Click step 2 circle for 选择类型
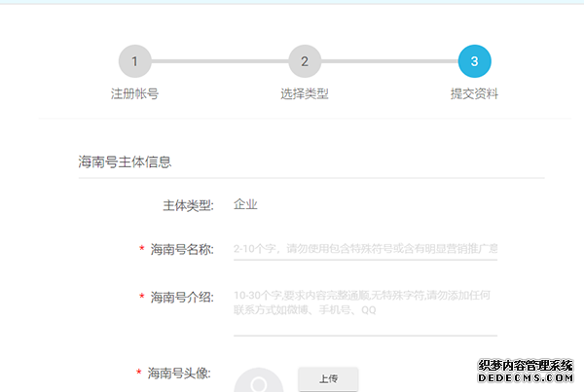The height and width of the screenshot is (392, 584). click(305, 61)
